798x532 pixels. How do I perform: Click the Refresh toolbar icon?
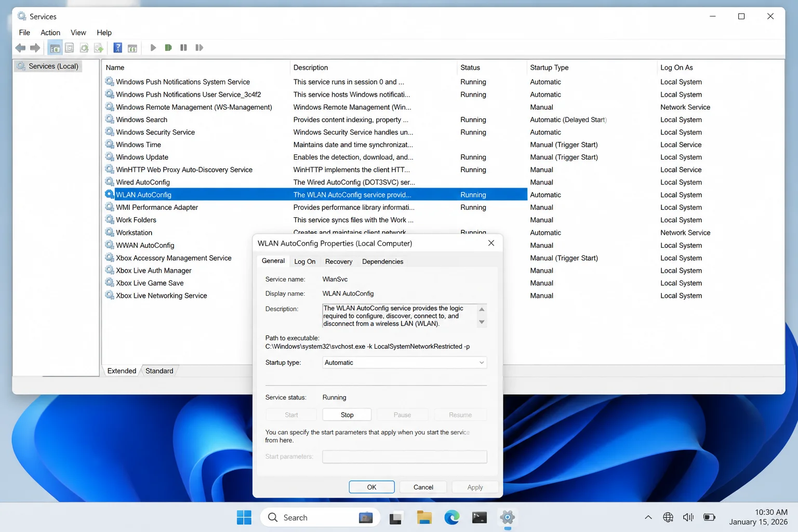click(x=84, y=48)
